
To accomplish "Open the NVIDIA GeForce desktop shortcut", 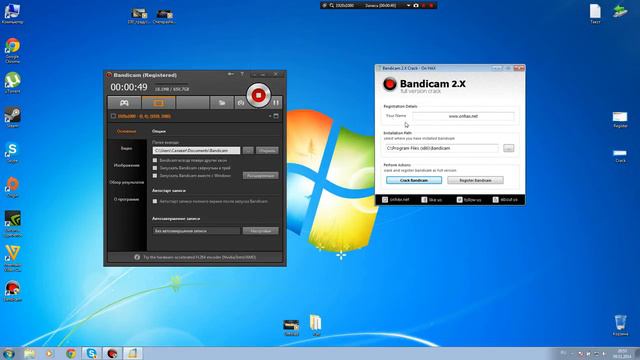I will (13, 224).
